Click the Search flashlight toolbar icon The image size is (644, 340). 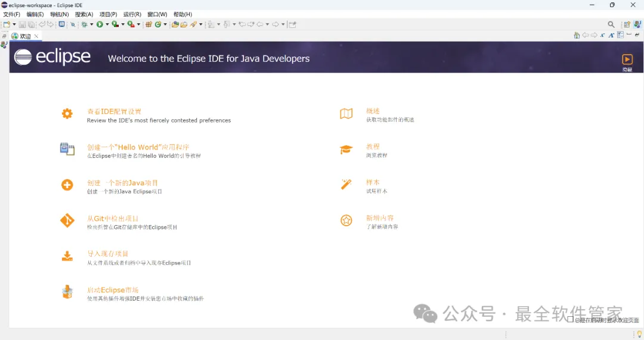193,24
